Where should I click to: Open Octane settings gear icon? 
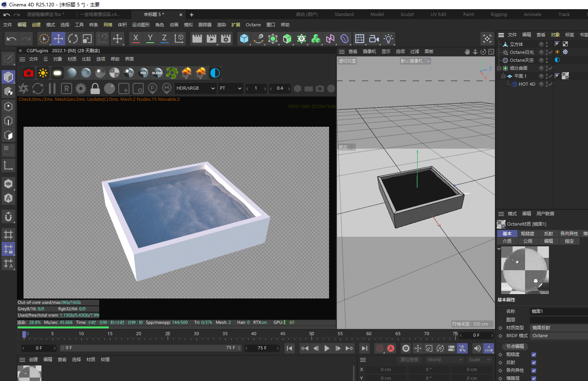click(x=81, y=88)
